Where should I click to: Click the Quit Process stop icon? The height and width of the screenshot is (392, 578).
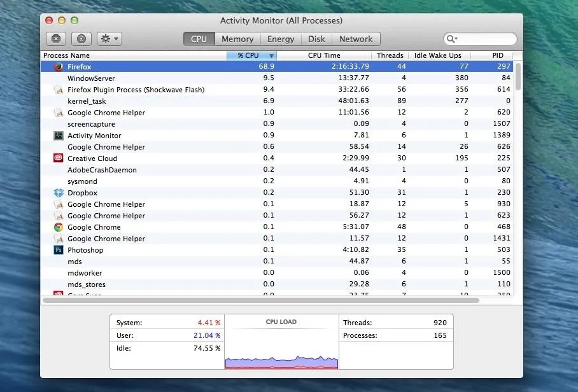pos(56,39)
